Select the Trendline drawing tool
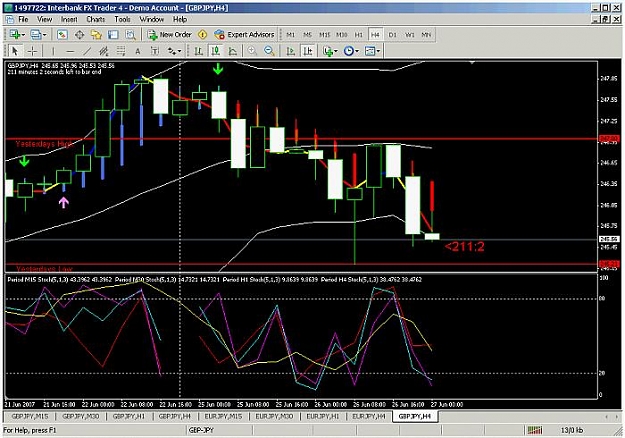 tap(87, 51)
